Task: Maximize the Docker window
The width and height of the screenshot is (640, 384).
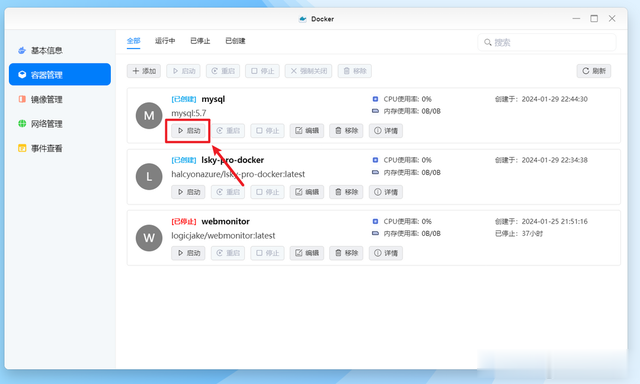Action: point(594,18)
